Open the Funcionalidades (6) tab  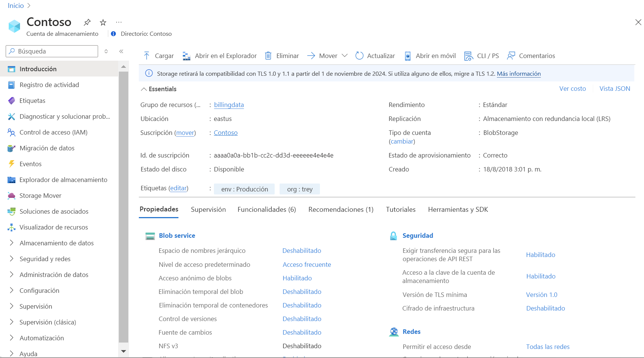pos(267,210)
